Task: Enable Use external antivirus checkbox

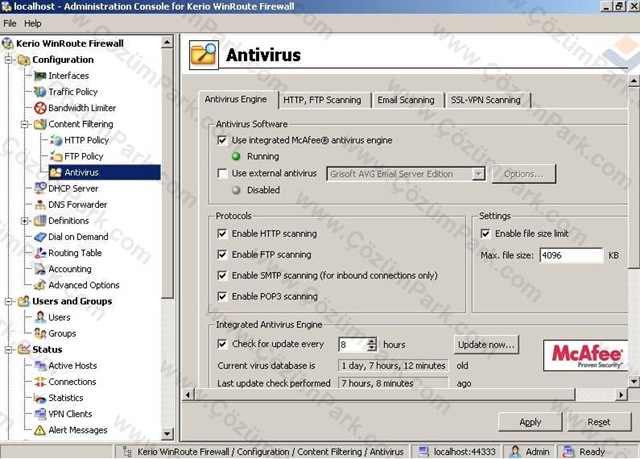Action: 222,173
